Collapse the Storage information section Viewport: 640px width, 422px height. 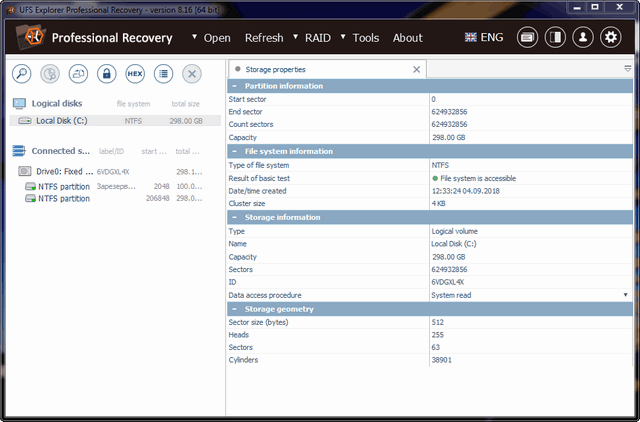click(x=234, y=218)
